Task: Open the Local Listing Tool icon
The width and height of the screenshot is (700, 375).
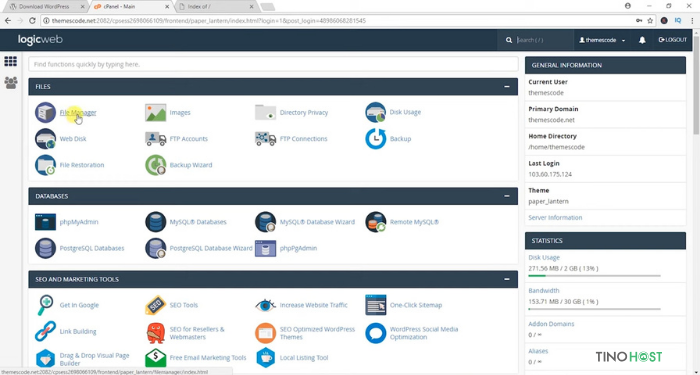Action: (265, 358)
